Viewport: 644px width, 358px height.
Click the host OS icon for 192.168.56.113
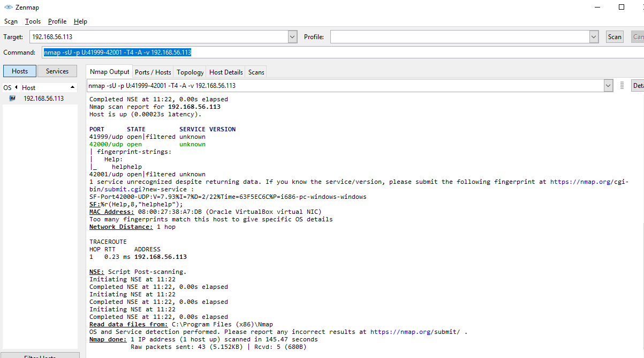[12, 99]
